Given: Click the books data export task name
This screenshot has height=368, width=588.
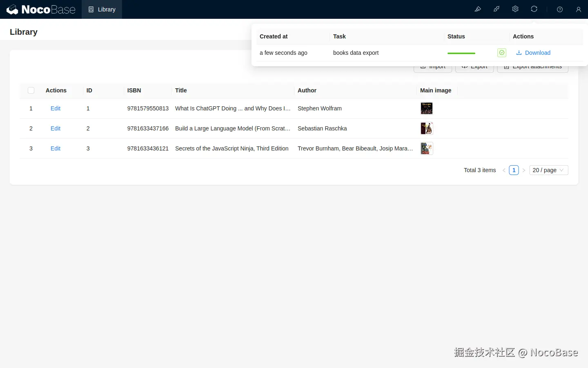Looking at the screenshot, I should tap(356, 53).
